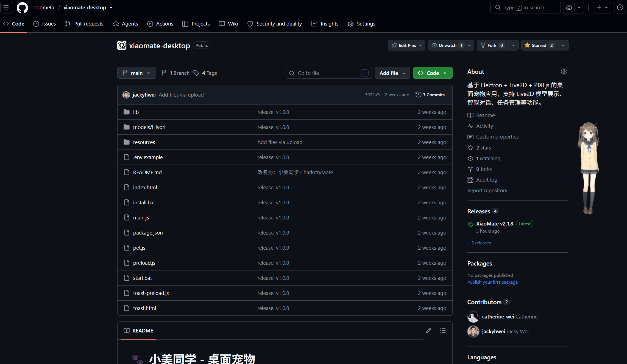Click the GitHub Octocat logo
627x364 pixels.
click(x=22, y=7)
